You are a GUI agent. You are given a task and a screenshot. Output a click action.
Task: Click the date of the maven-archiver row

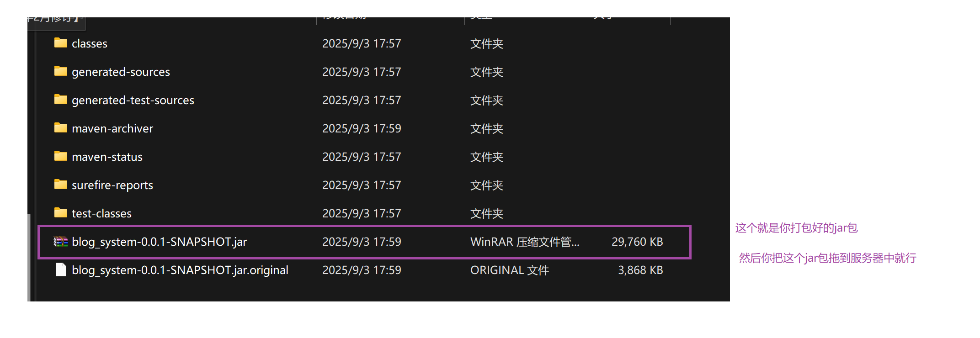point(362,128)
